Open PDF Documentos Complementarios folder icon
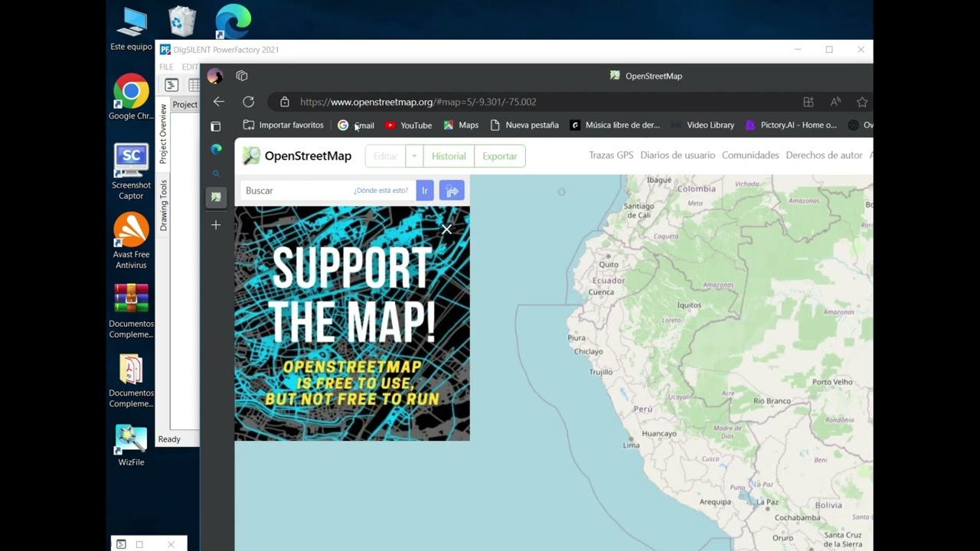Image resolution: width=980 pixels, height=551 pixels. [131, 380]
